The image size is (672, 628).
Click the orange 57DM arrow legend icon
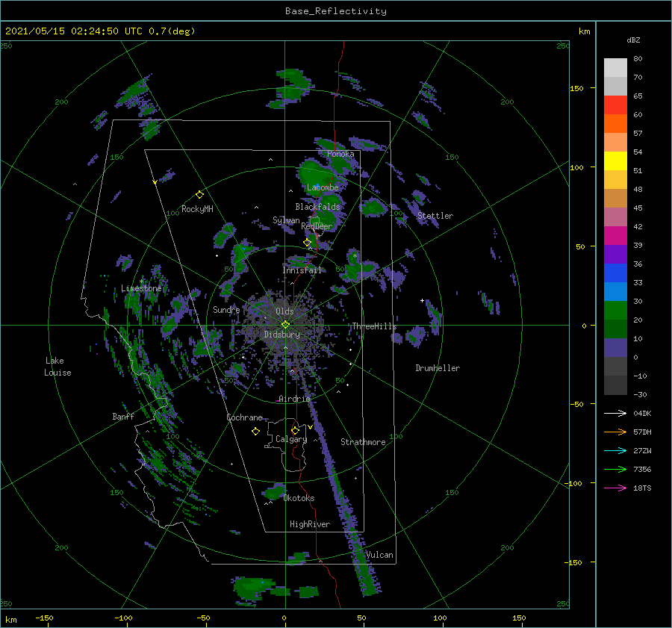pyautogui.click(x=615, y=432)
